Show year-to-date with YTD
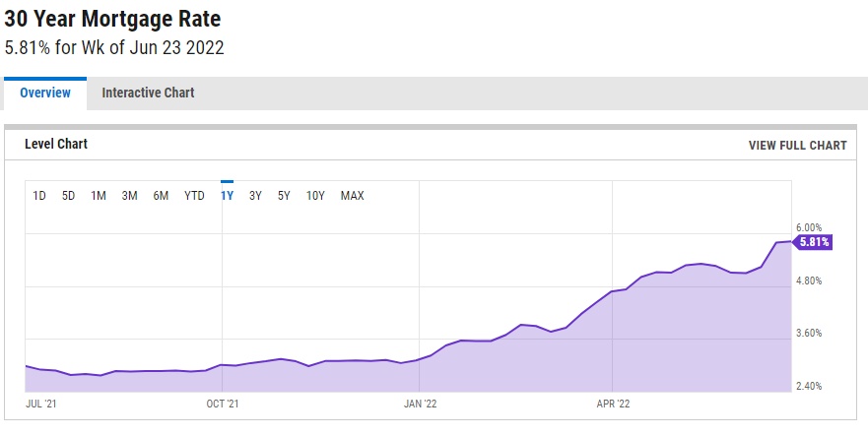Image resolution: width=868 pixels, height=436 pixels. pyautogui.click(x=194, y=196)
